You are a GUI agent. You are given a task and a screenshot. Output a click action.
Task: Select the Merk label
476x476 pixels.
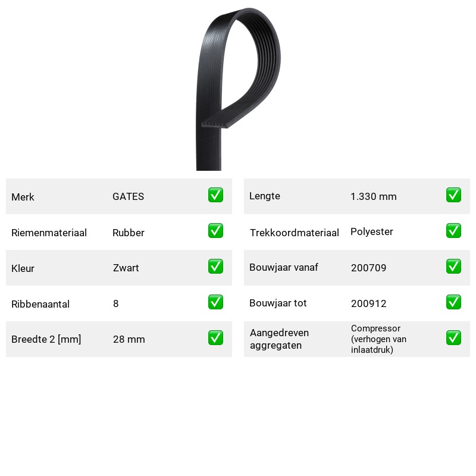pos(23,197)
